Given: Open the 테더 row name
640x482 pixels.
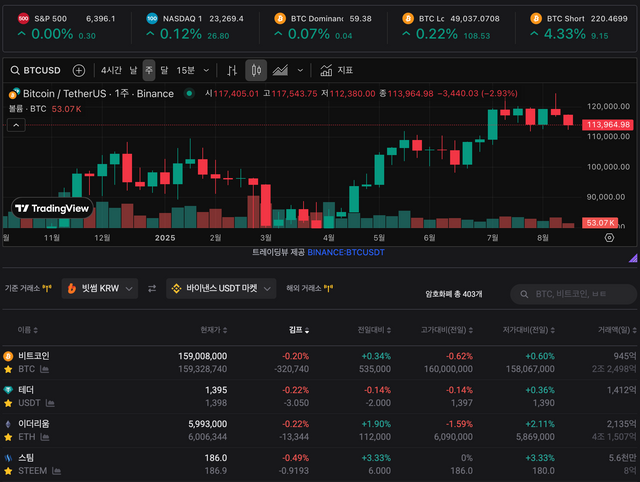Looking at the screenshot, I should click(x=26, y=390).
